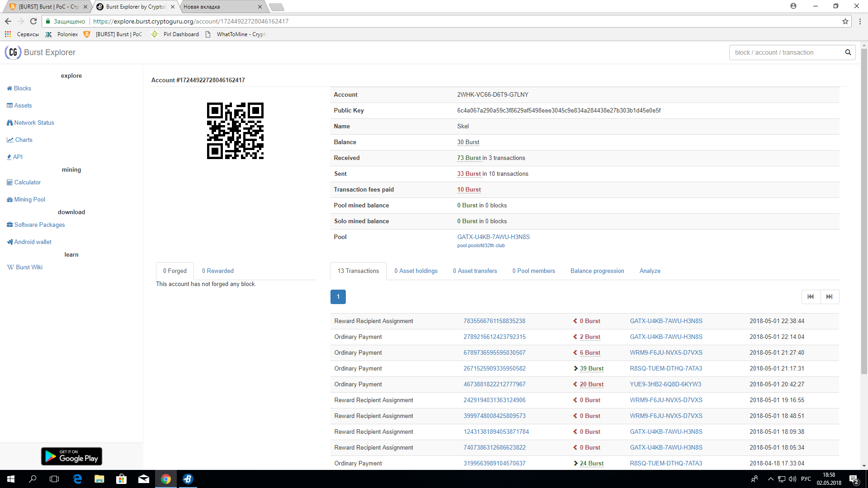
Task: Click page 1 pagination button
Action: [338, 297]
